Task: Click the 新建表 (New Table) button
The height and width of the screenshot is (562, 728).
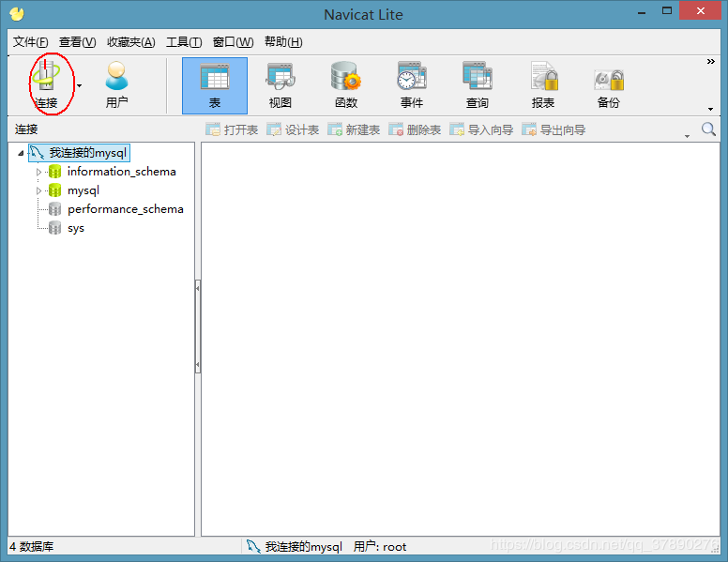Action: [x=354, y=130]
